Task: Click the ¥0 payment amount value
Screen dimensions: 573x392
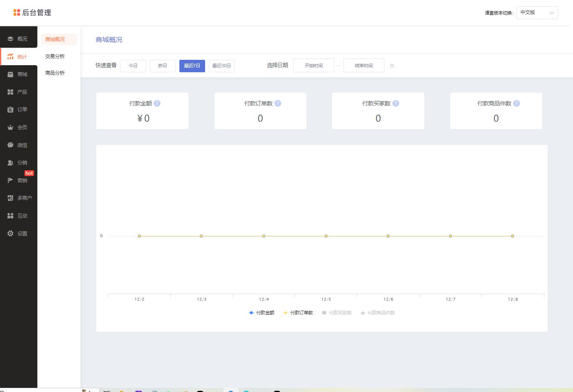Action: pyautogui.click(x=143, y=118)
